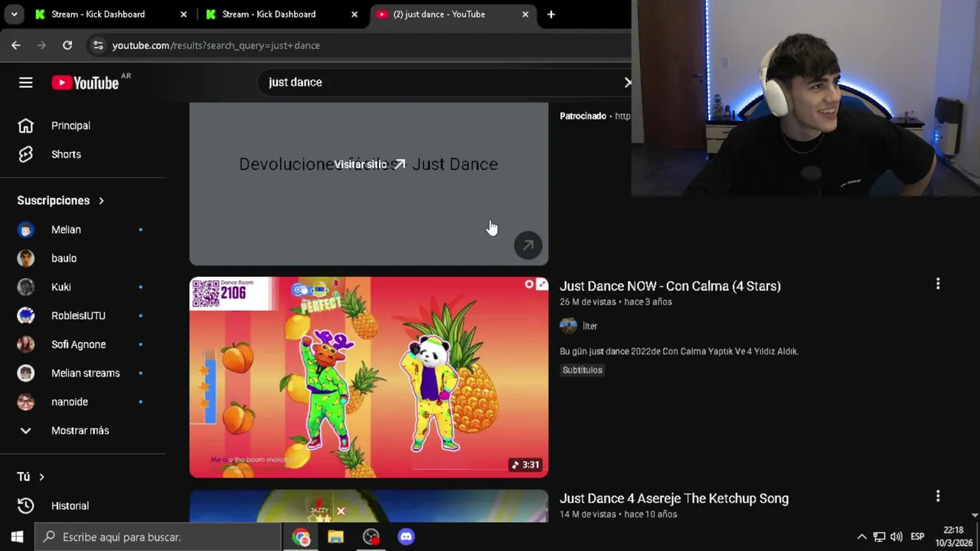
Task: Open the taskbar clock and date
Action: [953, 536]
